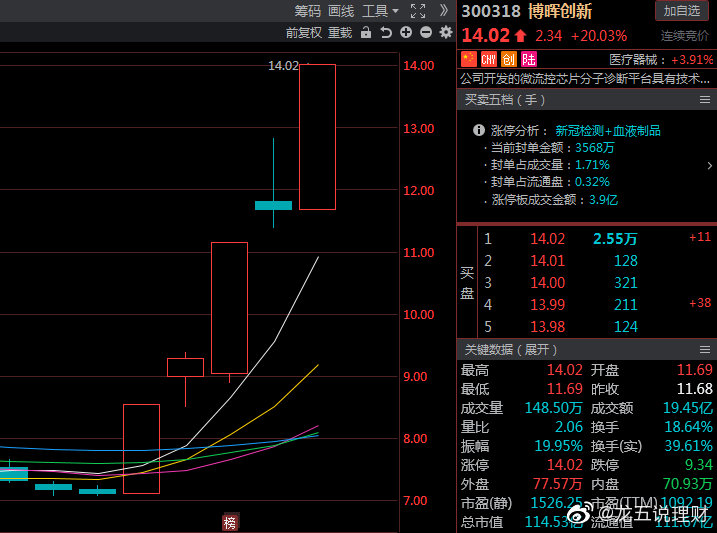
Task: Open the 筹码 chip distribution view
Action: click(x=307, y=11)
